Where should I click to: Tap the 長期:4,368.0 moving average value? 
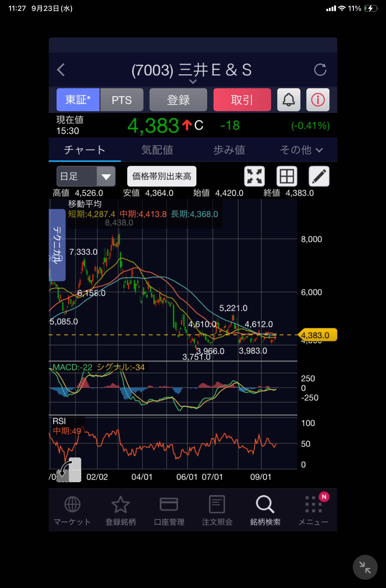[195, 214]
